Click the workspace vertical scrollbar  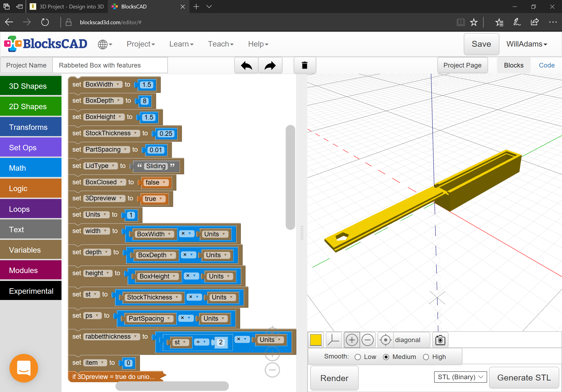click(x=290, y=177)
